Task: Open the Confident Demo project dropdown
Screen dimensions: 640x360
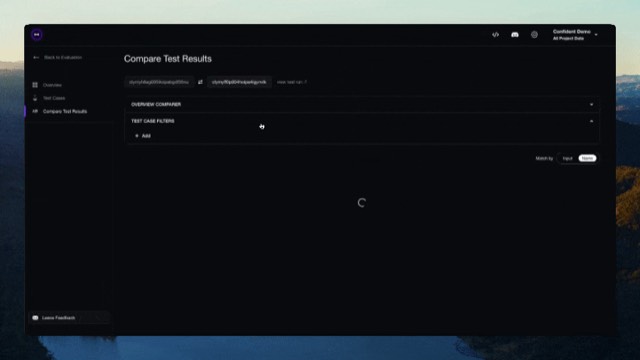Action: pos(575,35)
